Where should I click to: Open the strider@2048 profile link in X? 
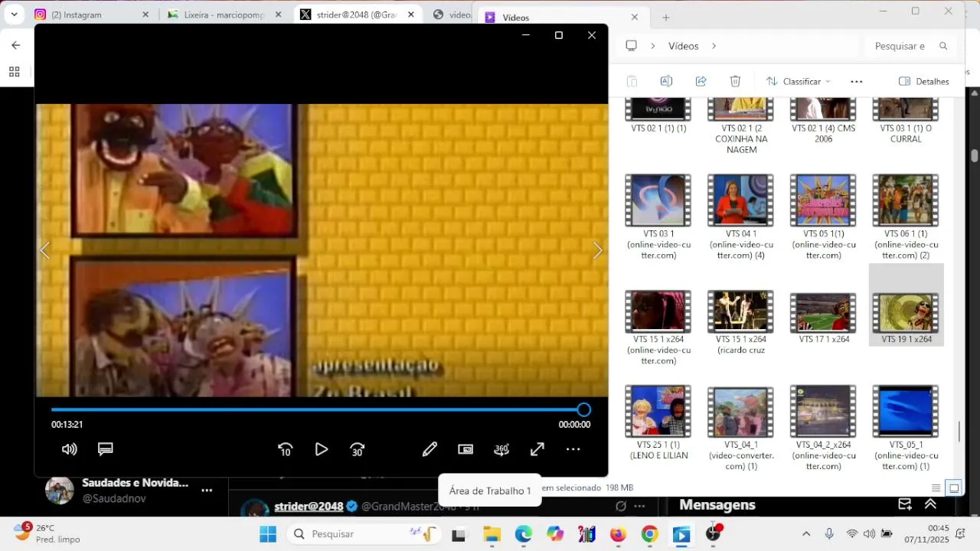pyautogui.click(x=309, y=506)
